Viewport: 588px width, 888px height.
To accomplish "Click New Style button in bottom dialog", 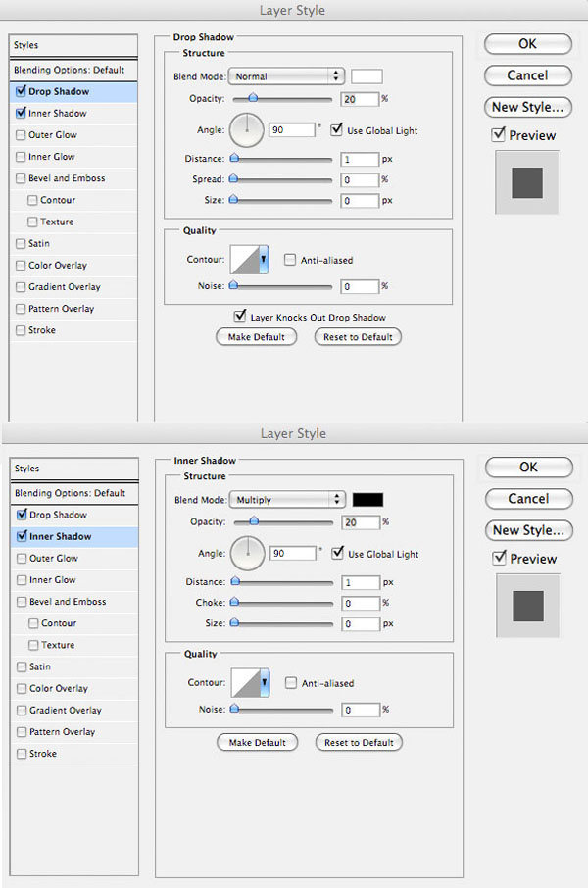I will (x=529, y=530).
